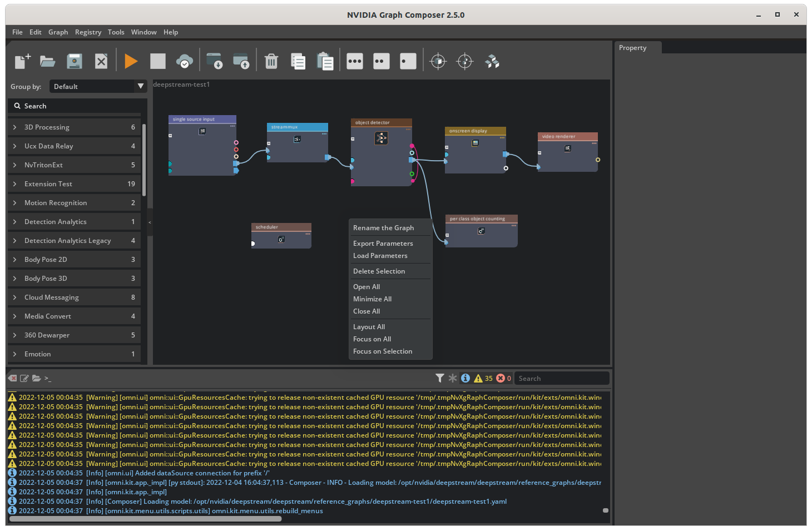
Task: Click the console edit pencil icon
Action: pos(24,378)
